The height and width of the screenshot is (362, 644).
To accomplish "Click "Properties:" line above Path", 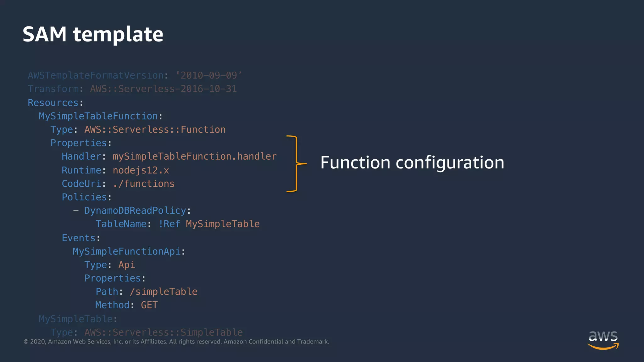I will 115,278.
